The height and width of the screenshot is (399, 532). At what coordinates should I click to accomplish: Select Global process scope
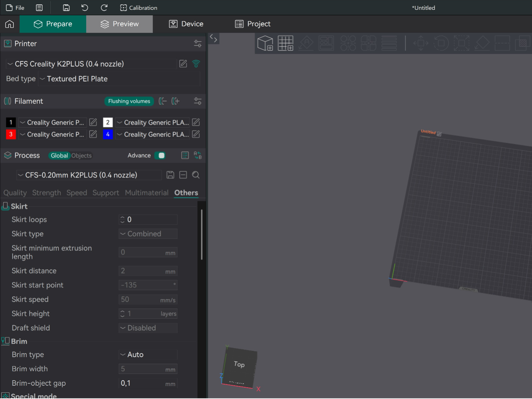coord(59,156)
